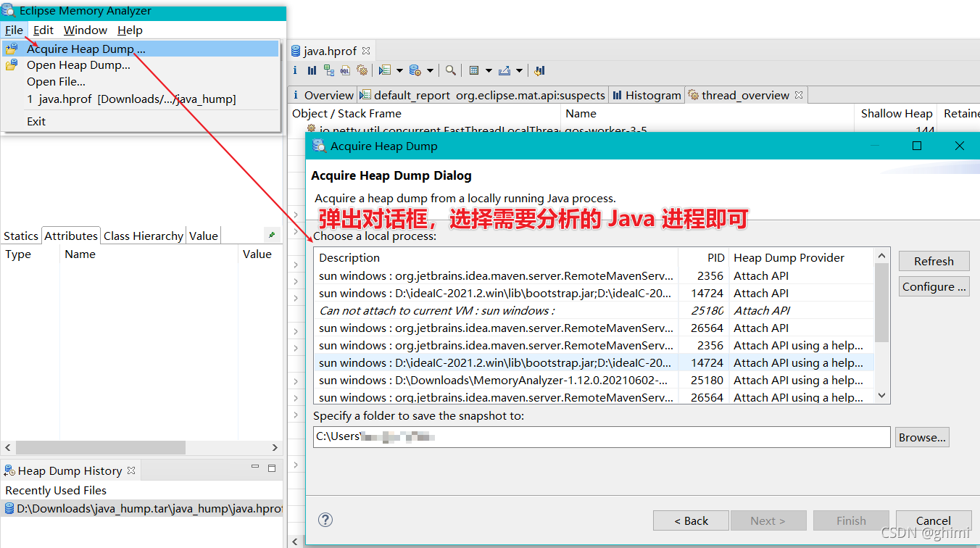The width and height of the screenshot is (980, 548).
Task: Click the Acquire Heap Dump menu entry icon
Action: (x=12, y=49)
